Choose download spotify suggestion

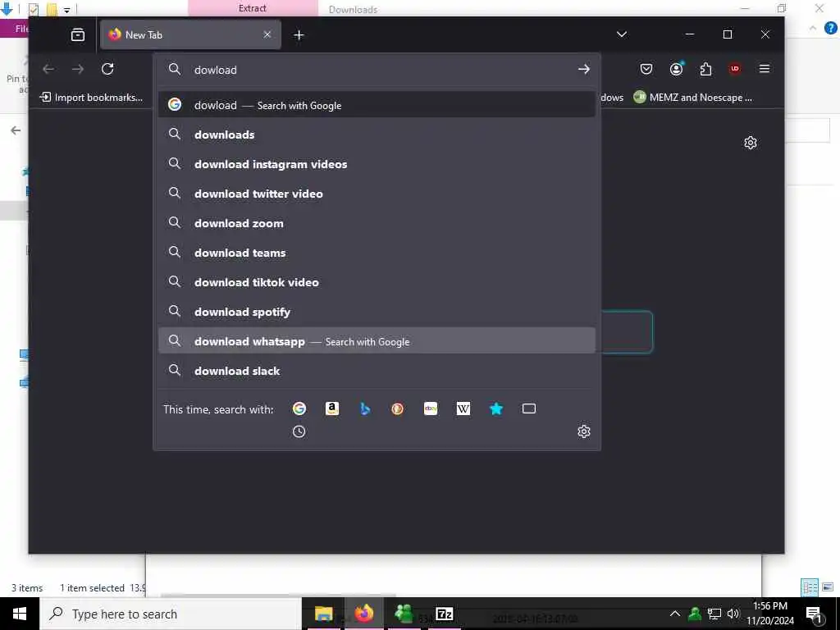pos(377,311)
